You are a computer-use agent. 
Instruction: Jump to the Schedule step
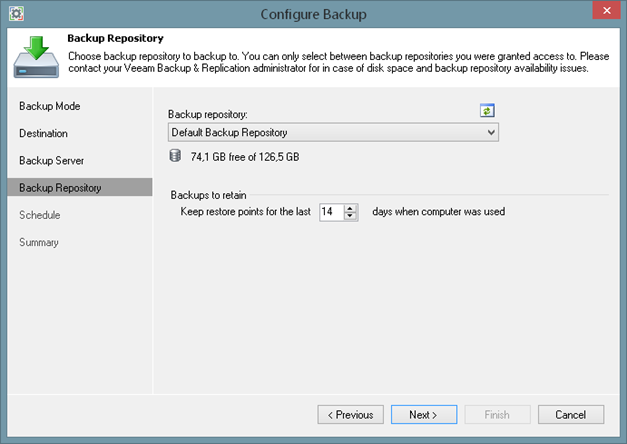(x=40, y=215)
